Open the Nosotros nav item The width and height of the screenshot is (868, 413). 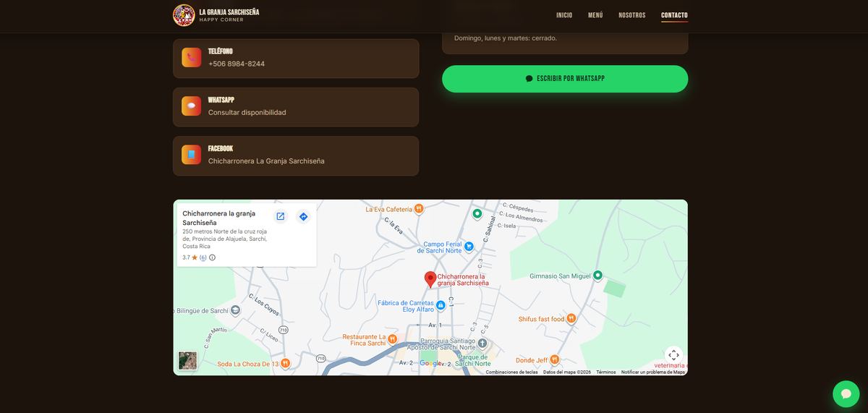tap(632, 15)
